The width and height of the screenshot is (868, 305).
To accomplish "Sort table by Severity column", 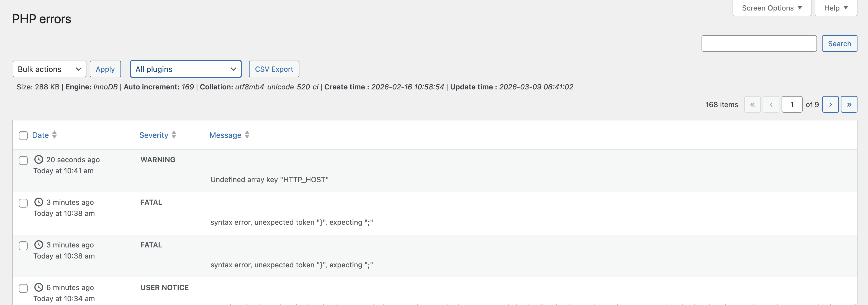I will pyautogui.click(x=154, y=135).
